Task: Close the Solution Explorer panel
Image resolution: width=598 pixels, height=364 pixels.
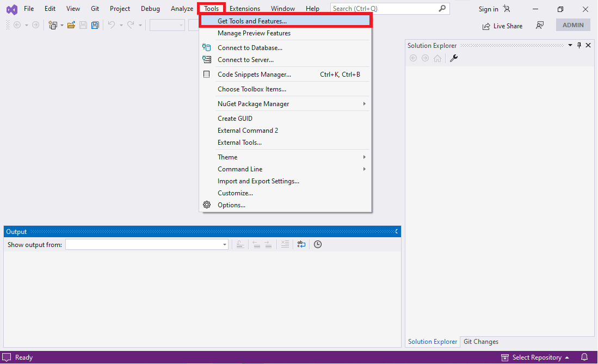Action: coord(588,45)
